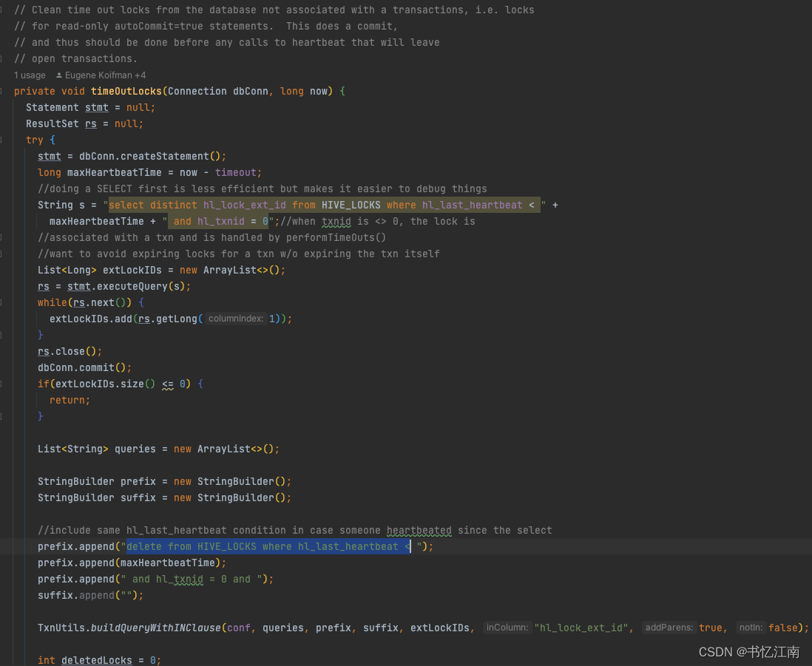Click the highlighted delete from HIVE_LOCKS text
The height and width of the screenshot is (666, 812).
point(266,546)
